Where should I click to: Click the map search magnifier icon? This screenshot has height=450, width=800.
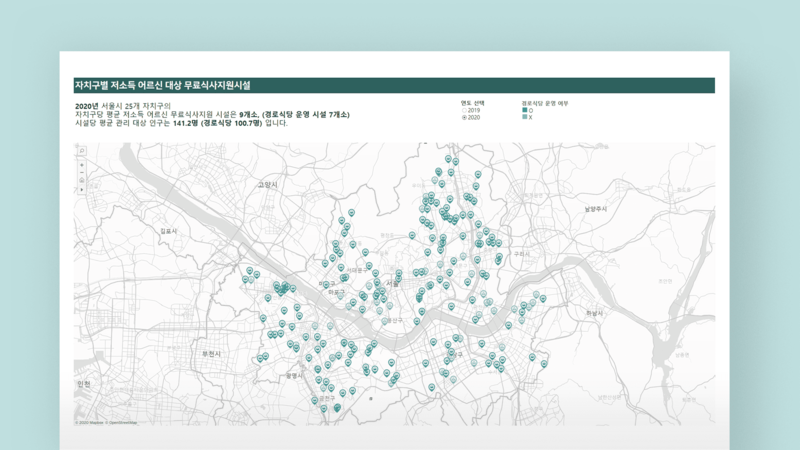82,151
